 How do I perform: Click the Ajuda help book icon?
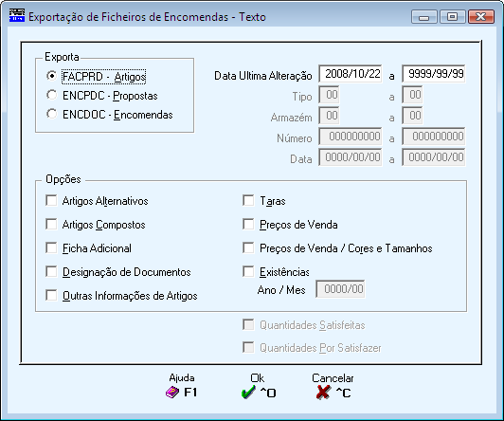click(172, 393)
